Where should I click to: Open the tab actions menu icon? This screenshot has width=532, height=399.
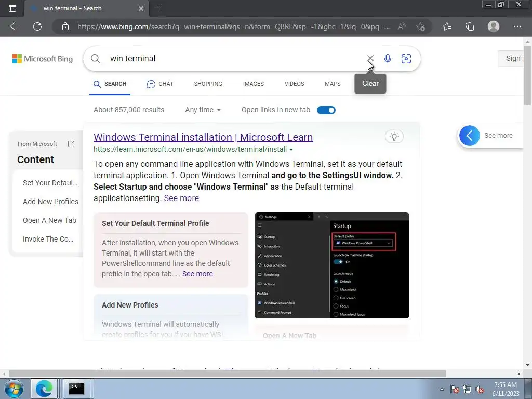click(x=12, y=8)
